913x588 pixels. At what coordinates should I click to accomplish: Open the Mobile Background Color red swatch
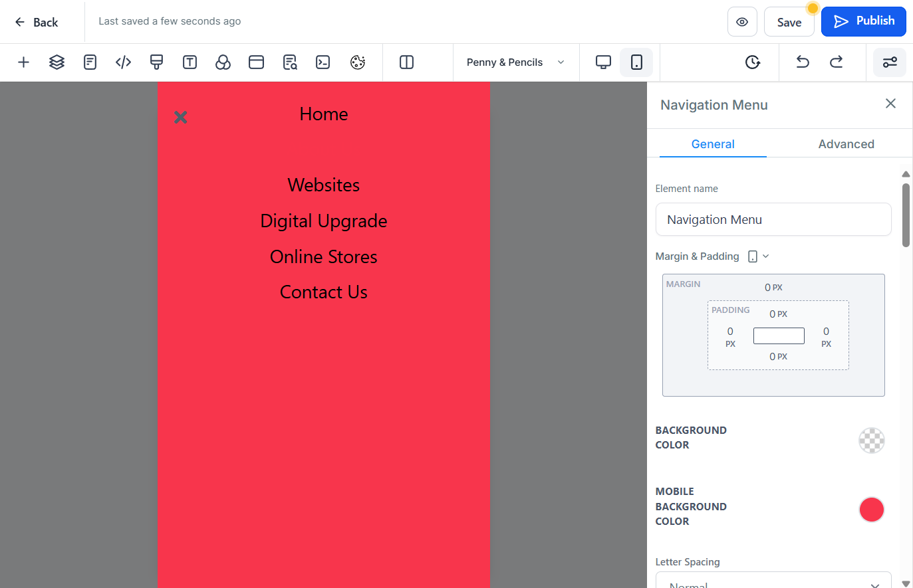pyautogui.click(x=872, y=510)
